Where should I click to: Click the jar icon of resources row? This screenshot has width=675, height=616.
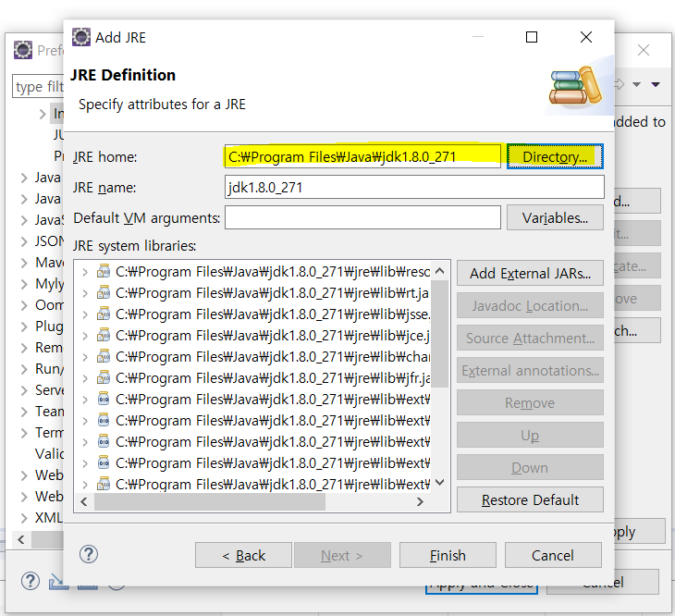[104, 271]
